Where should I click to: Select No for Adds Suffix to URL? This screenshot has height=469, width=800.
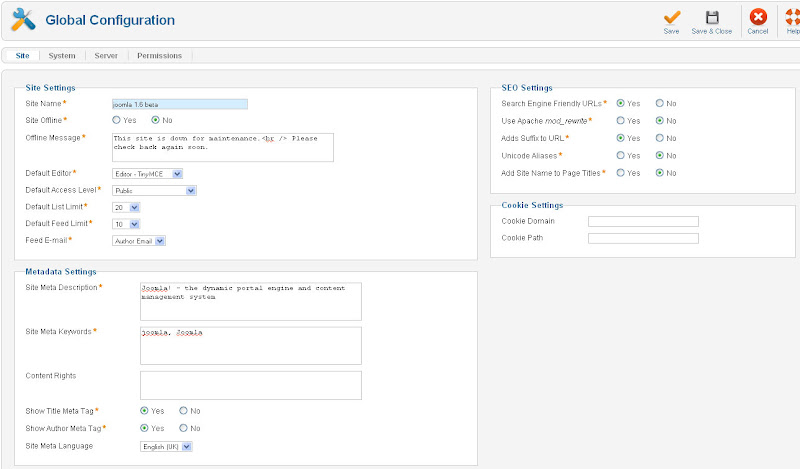659,138
